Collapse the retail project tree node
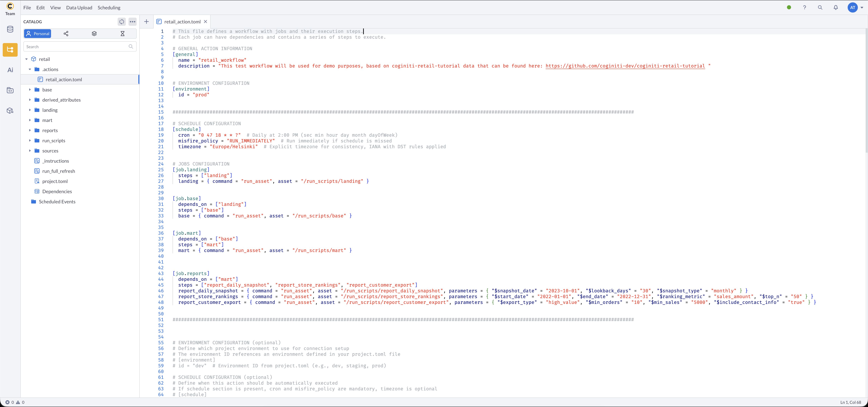This screenshot has width=868, height=407. pos(27,59)
